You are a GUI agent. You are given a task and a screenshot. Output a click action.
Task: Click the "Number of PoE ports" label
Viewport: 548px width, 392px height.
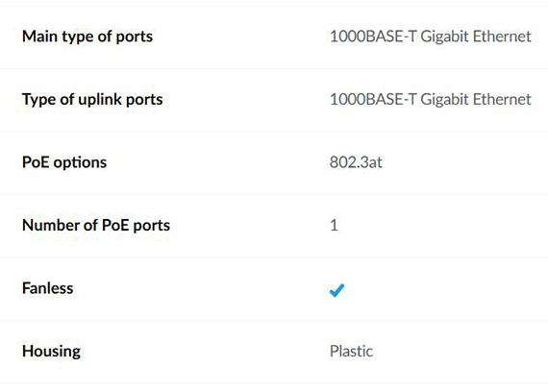(96, 226)
